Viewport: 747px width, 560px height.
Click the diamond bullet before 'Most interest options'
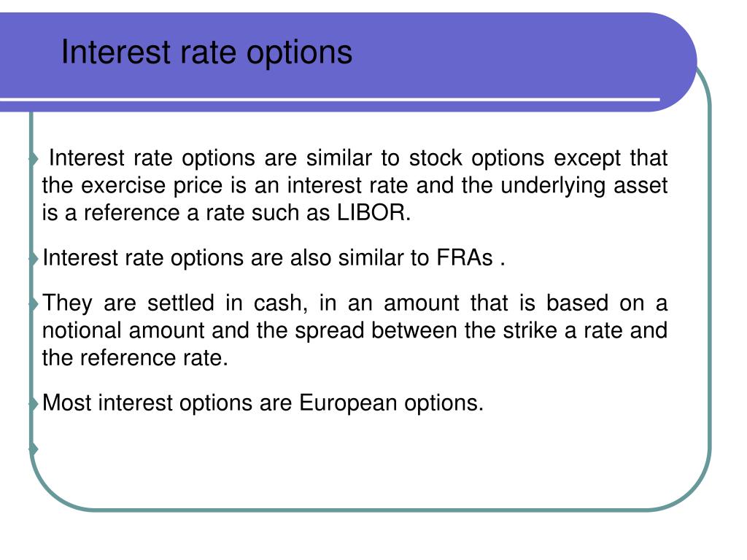coord(34,404)
